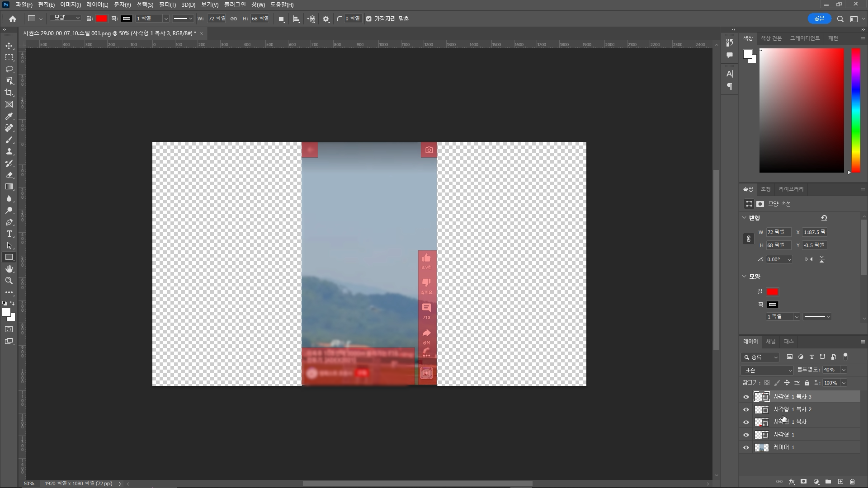868x488 pixels.
Task: Uncheck the 가장자리 맞춤 checkbox
Action: (x=369, y=19)
